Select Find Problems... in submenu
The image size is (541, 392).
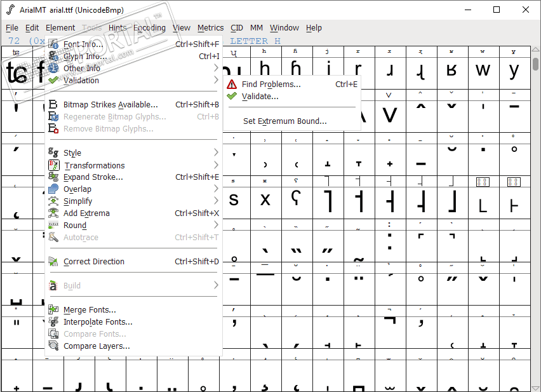coord(292,84)
